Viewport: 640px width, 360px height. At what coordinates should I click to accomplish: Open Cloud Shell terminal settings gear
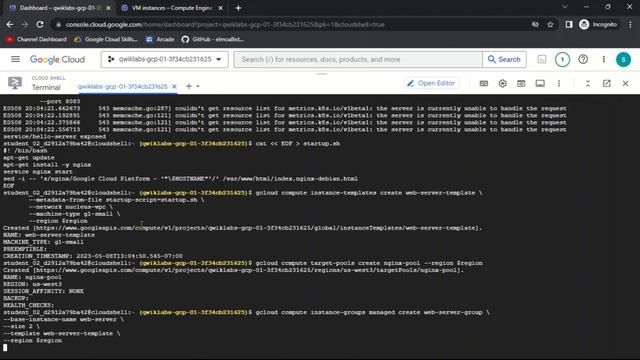point(502,83)
